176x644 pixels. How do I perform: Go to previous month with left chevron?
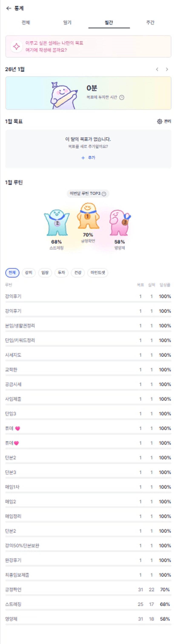pos(157,69)
